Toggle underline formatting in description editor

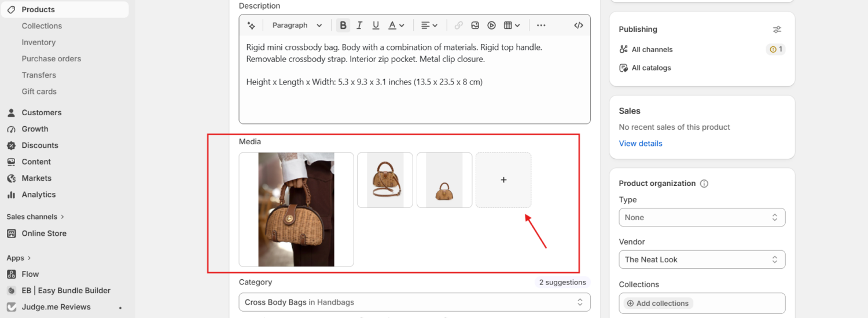click(x=376, y=25)
